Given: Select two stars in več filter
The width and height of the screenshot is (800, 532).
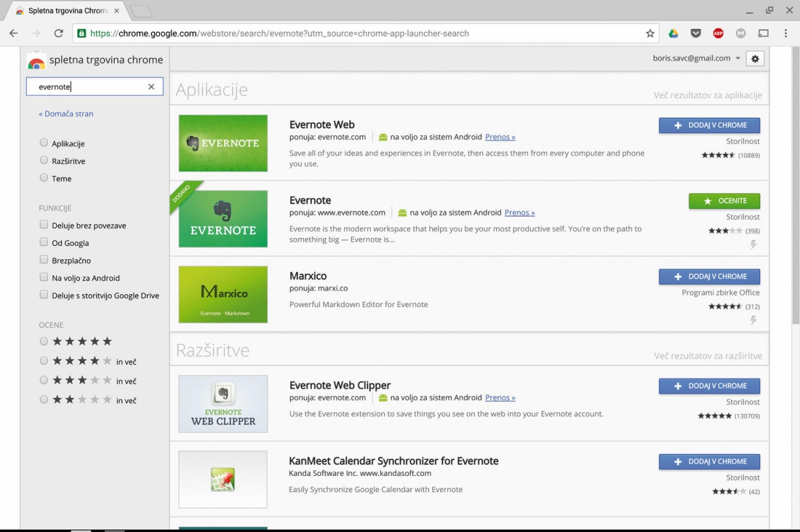Looking at the screenshot, I should click(44, 399).
